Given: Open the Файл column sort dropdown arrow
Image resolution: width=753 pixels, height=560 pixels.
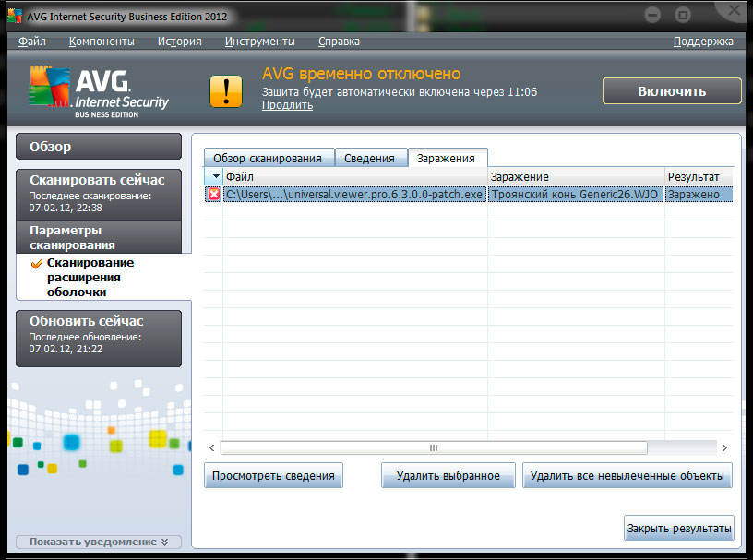Looking at the screenshot, I should pos(214,176).
